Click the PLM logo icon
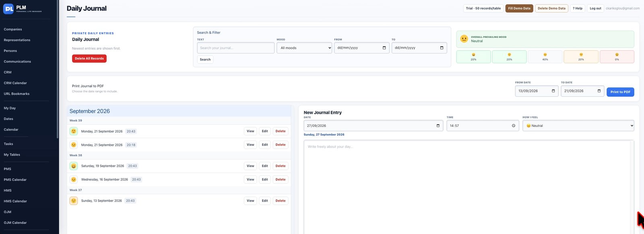 point(8,8)
